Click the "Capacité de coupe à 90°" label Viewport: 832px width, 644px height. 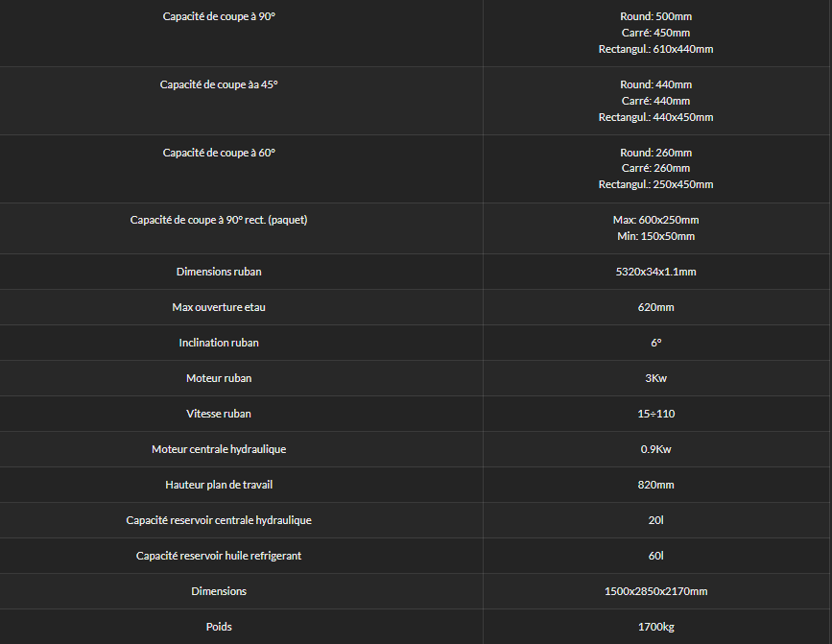click(219, 16)
